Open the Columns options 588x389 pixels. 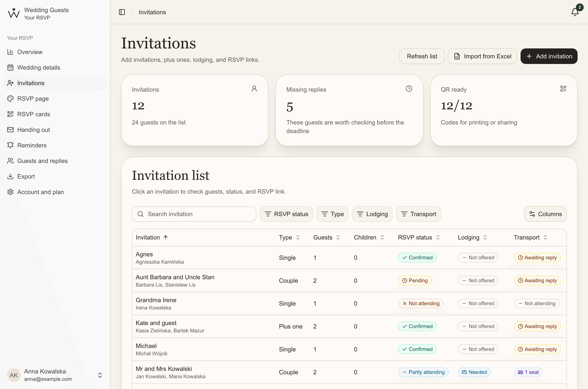[545, 214]
